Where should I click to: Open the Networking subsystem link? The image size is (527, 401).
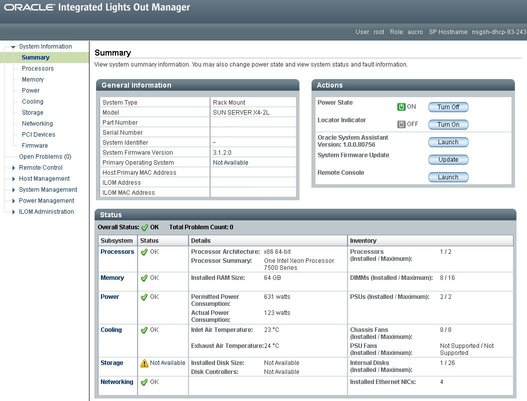point(117,382)
